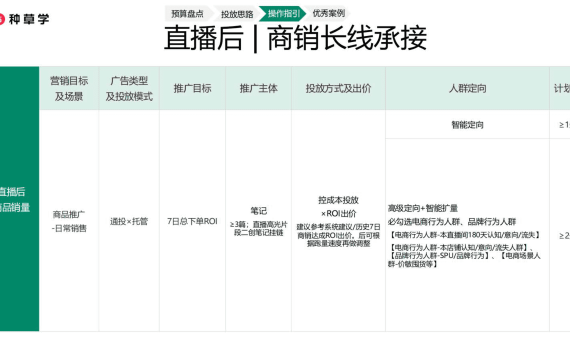Click the 本直播间180天认知/意向/流失 audience line

pyautogui.click(x=465, y=235)
